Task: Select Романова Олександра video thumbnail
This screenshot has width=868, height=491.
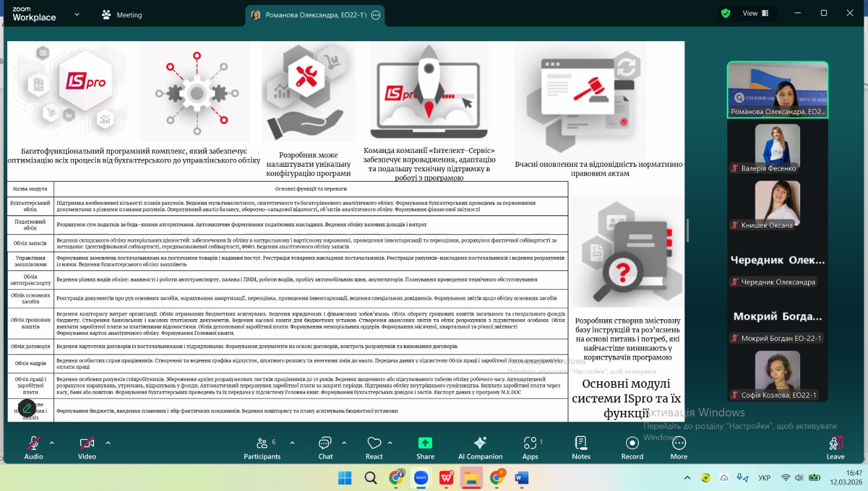Action: [x=777, y=89]
